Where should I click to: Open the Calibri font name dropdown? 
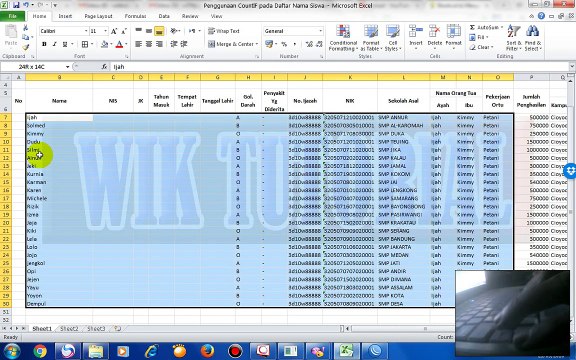[x=86, y=31]
